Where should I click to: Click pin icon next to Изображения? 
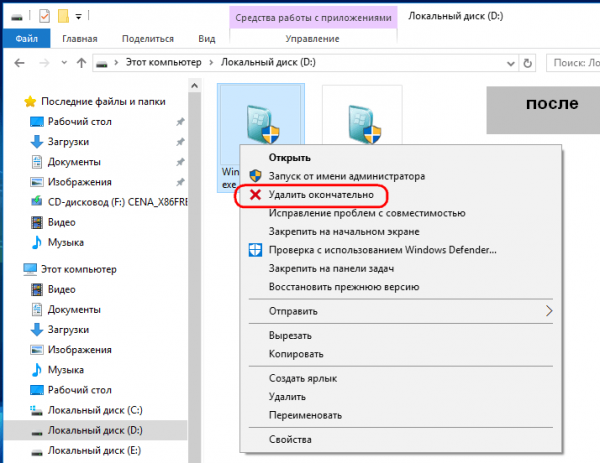[180, 182]
